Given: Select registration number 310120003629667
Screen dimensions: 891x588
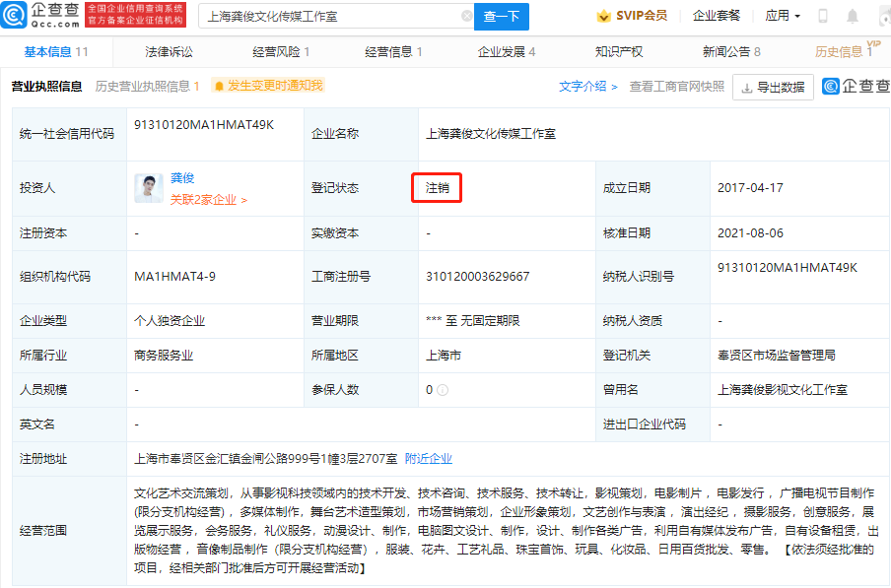Looking at the screenshot, I should pos(477,277).
